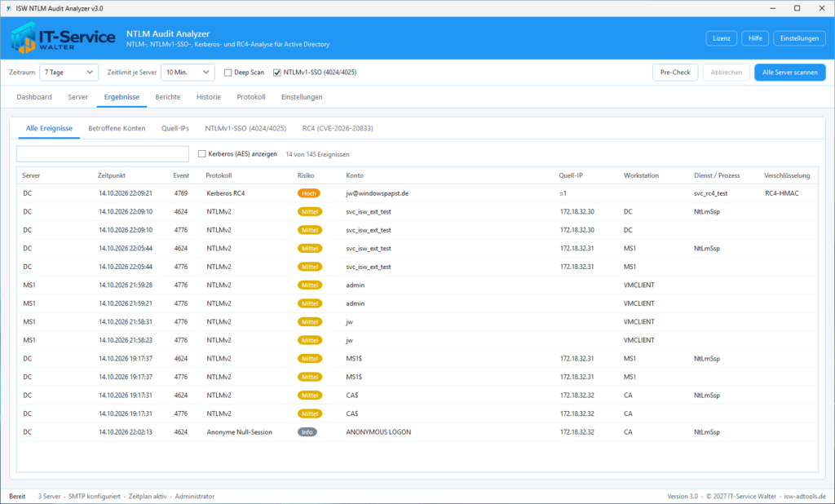The height and width of the screenshot is (504, 835).
Task: Open Hilfe from the header
Action: click(755, 38)
